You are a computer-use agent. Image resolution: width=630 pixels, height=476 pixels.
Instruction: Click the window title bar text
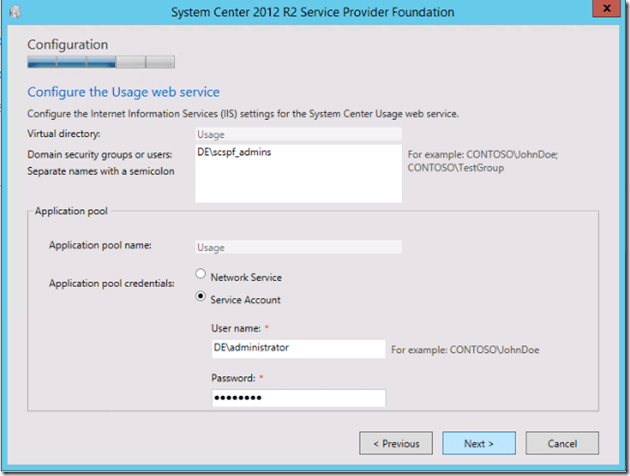tap(315, 12)
